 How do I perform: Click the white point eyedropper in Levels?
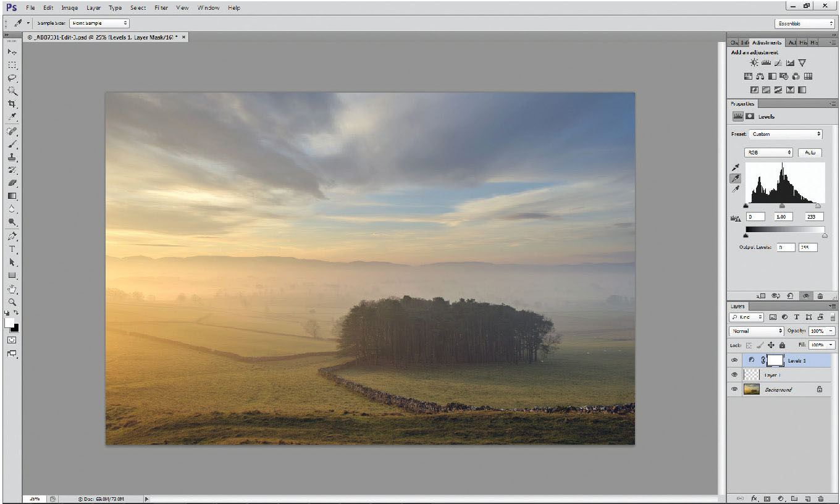tap(736, 190)
